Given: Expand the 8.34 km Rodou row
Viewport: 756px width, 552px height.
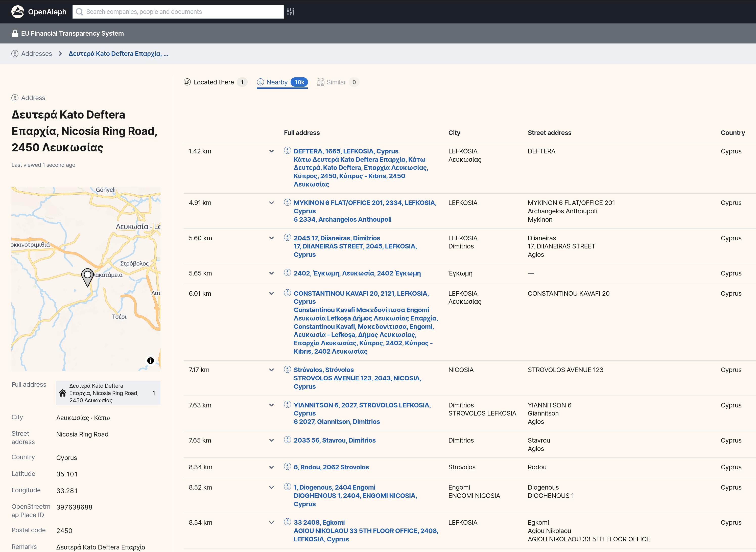Looking at the screenshot, I should tap(271, 467).
